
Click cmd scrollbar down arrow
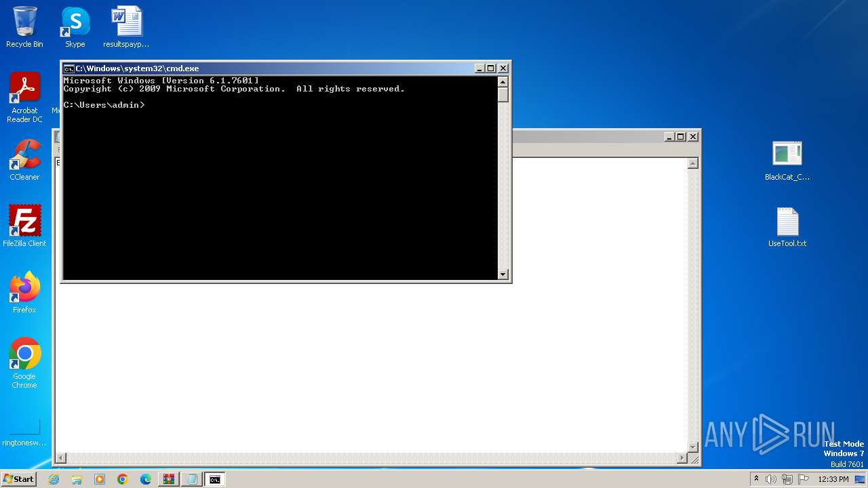[503, 274]
